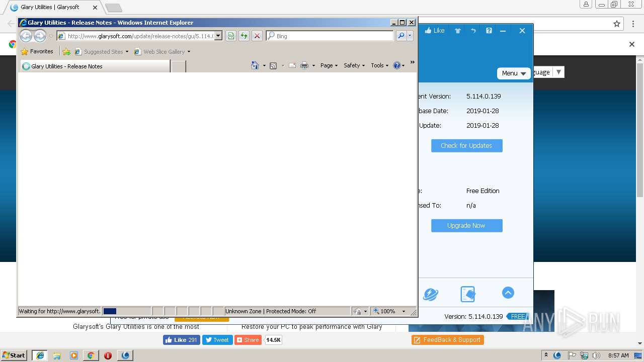Go forward in Internet Explorer
The image size is (644, 362).
pyautogui.click(x=40, y=36)
